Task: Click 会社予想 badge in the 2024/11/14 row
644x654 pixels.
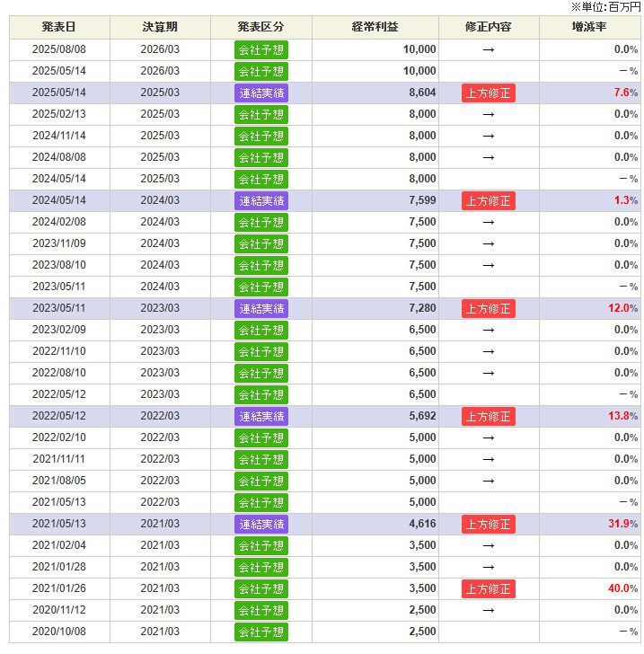Action: coord(261,137)
